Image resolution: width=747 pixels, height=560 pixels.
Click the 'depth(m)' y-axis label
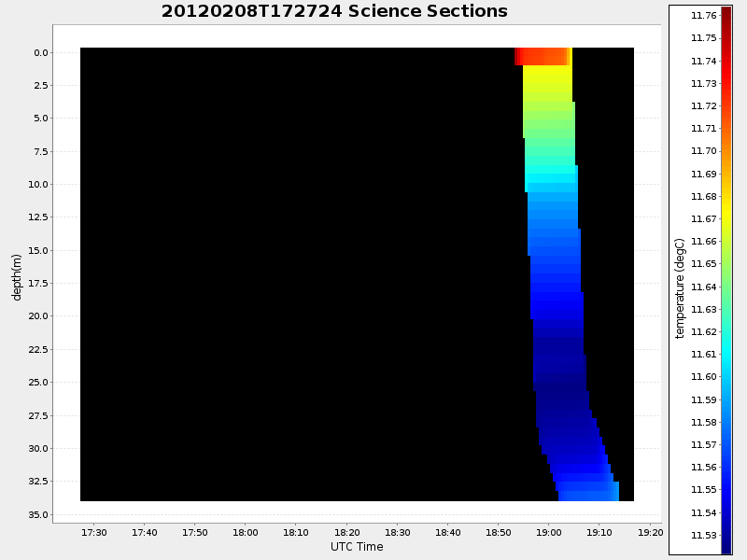[x=17, y=277]
